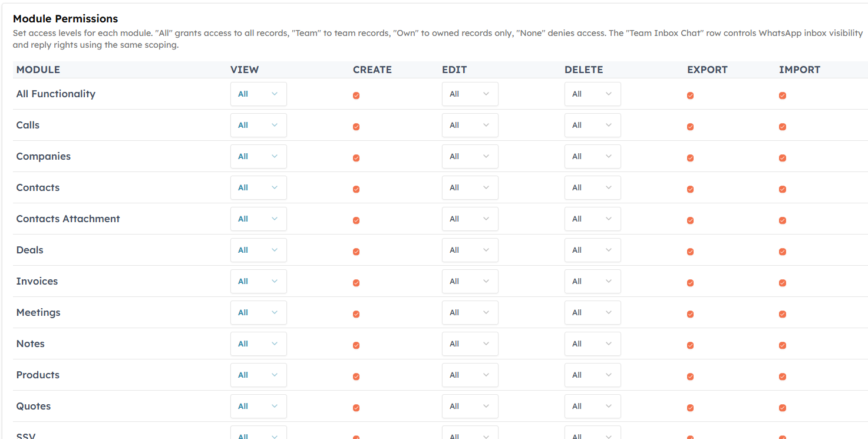Image resolution: width=868 pixels, height=439 pixels.
Task: Open the View dropdown for Products
Action: click(x=258, y=375)
